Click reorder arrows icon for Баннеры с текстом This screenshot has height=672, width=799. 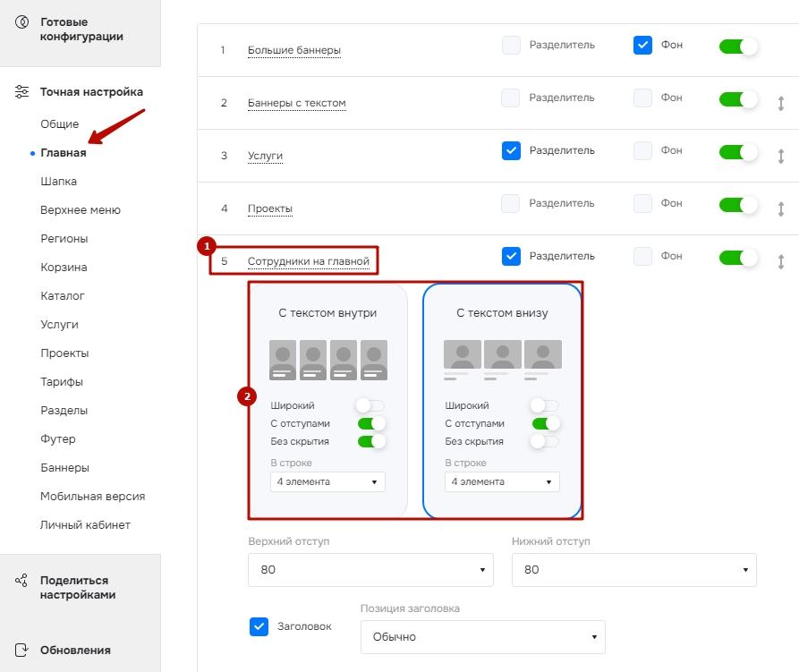[x=780, y=104]
